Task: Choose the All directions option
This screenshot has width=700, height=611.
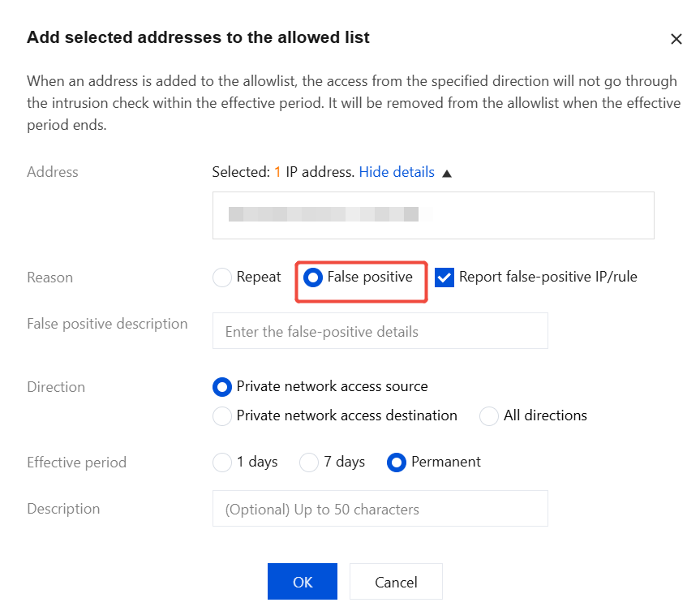Action: pyautogui.click(x=489, y=416)
